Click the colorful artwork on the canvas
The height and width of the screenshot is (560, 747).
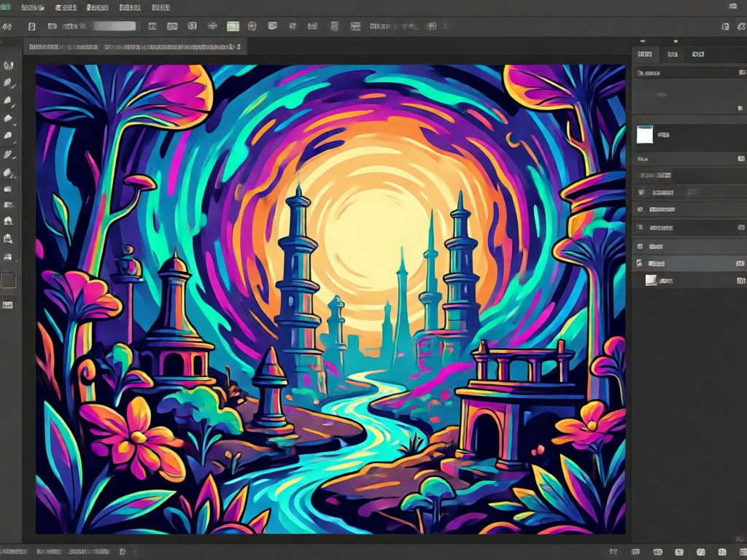click(x=330, y=299)
